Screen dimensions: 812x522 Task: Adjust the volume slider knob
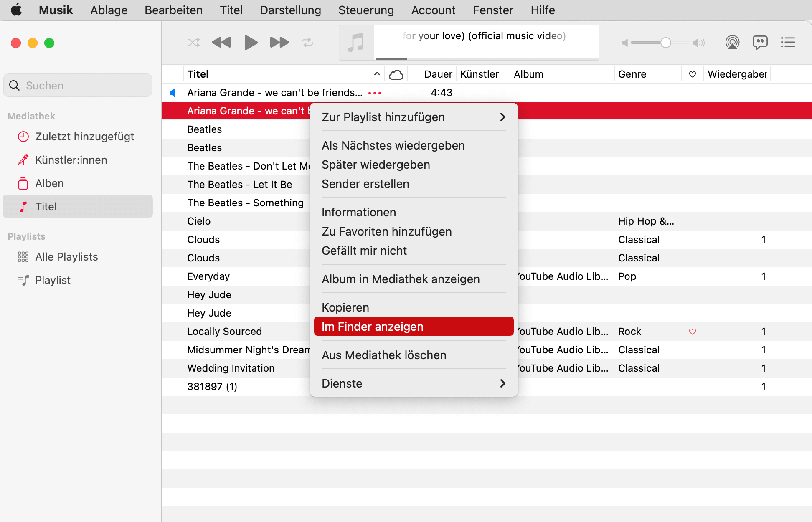pos(666,43)
